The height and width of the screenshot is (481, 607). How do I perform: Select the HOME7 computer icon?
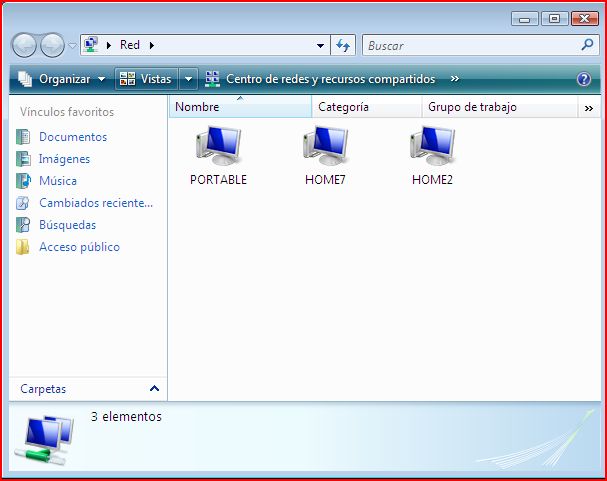coord(326,146)
